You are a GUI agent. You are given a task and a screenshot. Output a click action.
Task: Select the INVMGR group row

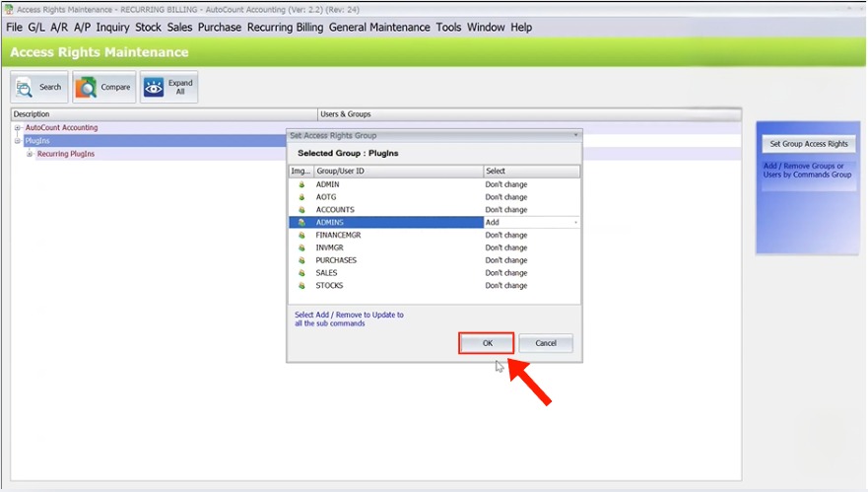tap(434, 247)
